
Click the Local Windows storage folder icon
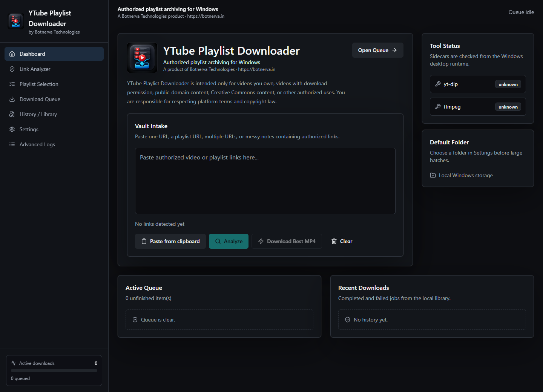click(433, 175)
